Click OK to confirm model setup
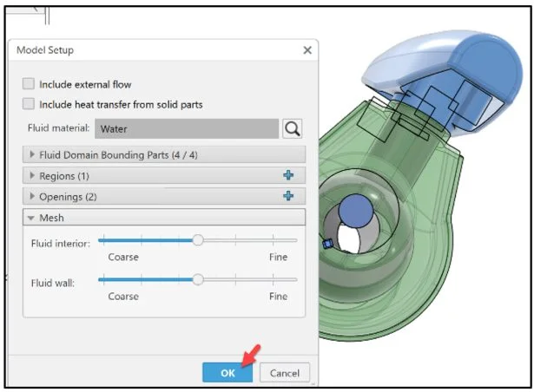 click(x=227, y=373)
